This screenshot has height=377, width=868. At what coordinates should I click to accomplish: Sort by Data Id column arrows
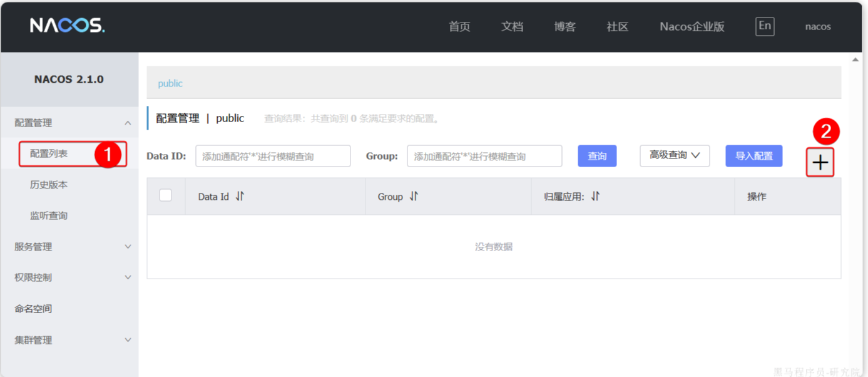click(x=240, y=197)
